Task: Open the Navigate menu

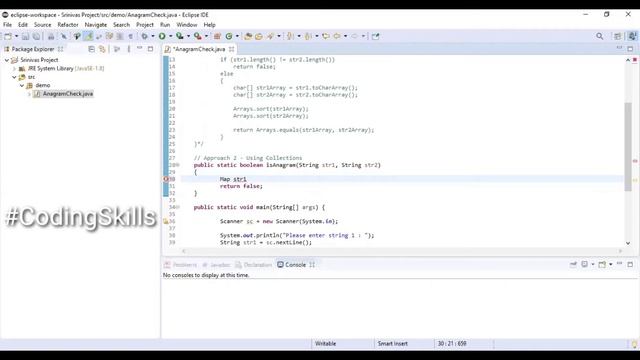Action: coord(96,25)
